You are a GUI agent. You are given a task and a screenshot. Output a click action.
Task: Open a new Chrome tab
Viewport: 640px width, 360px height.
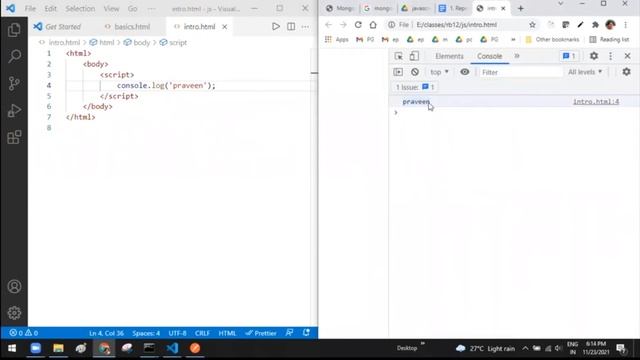point(520,8)
